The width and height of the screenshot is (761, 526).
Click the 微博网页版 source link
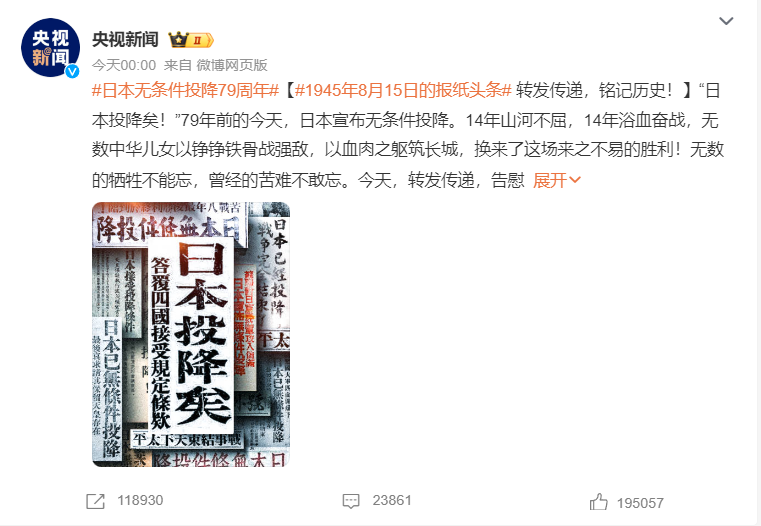pyautogui.click(x=232, y=65)
